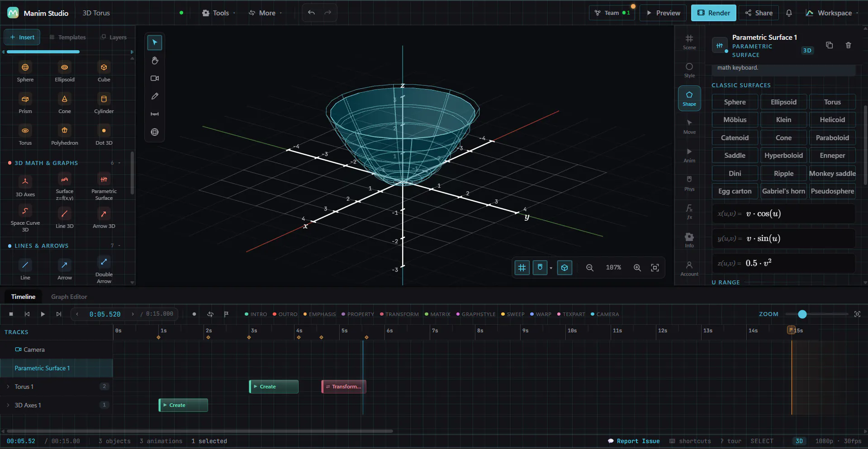Redo the last action
868x449 pixels.
click(x=328, y=13)
